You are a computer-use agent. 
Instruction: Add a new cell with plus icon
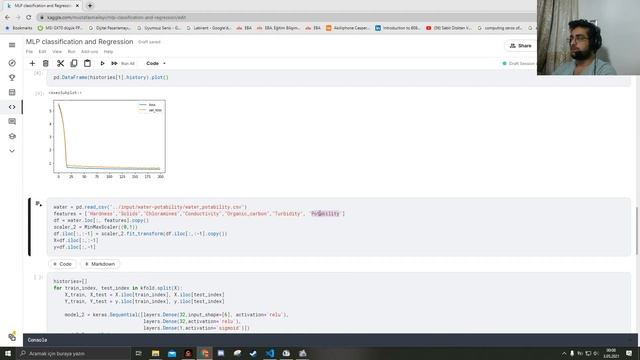coord(32,63)
